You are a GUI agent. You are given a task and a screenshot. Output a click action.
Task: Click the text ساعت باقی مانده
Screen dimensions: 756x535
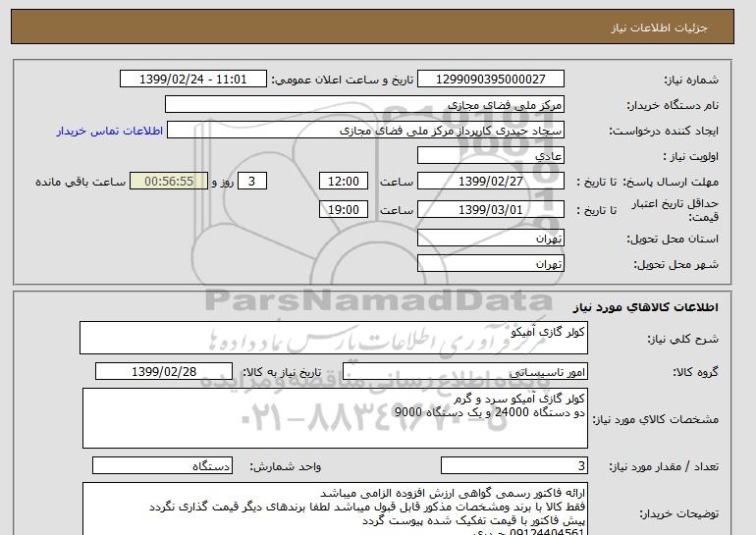pos(81,182)
